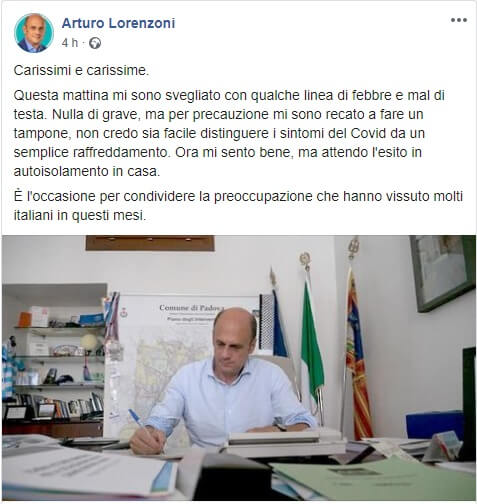Click the globe public audience icon
477x504 pixels.
[x=95, y=43]
